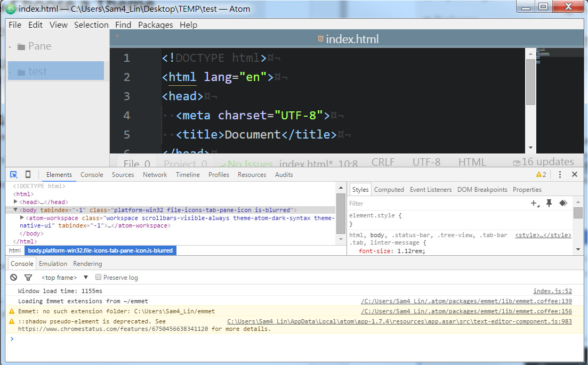Open the top frame context dropdown
This screenshot has height=365, width=588.
65,277
